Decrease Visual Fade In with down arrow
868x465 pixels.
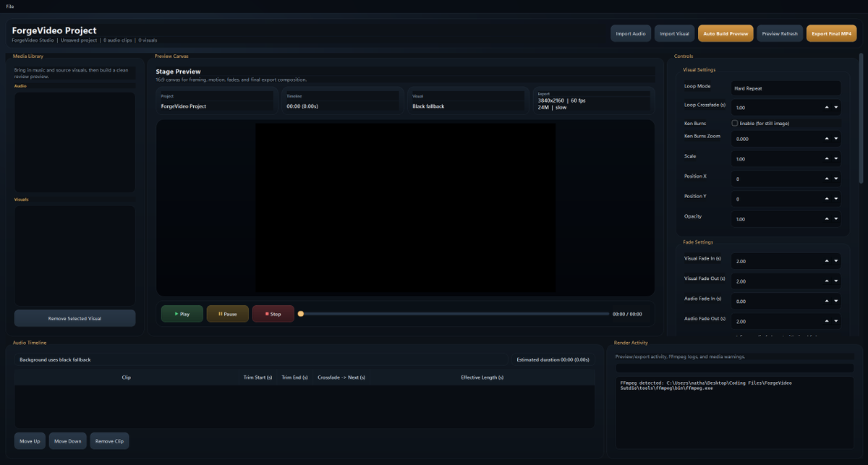836,261
